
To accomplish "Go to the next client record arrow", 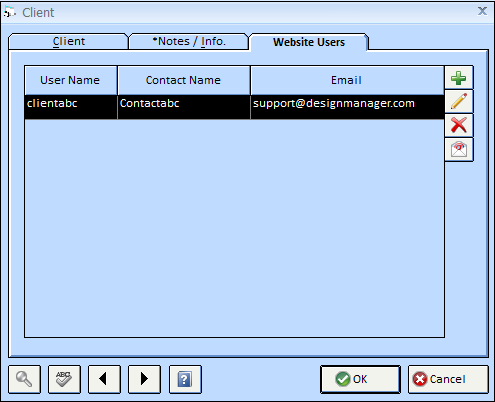I will (144, 379).
